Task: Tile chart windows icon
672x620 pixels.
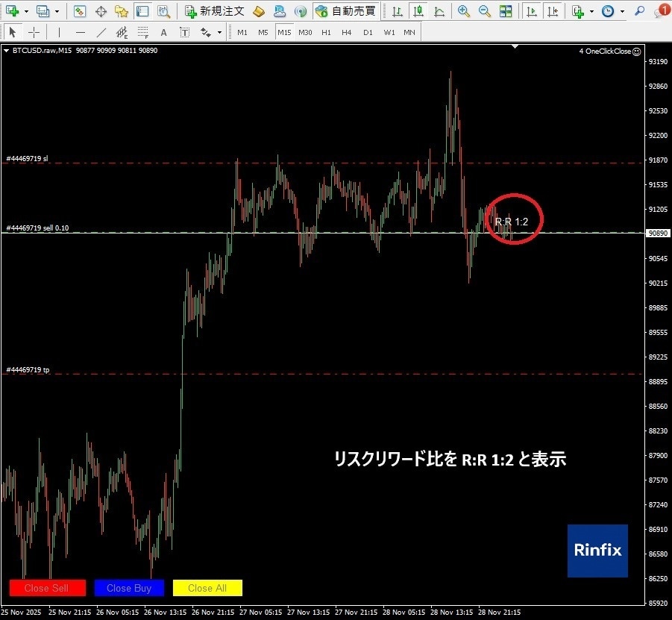Action: point(506,11)
